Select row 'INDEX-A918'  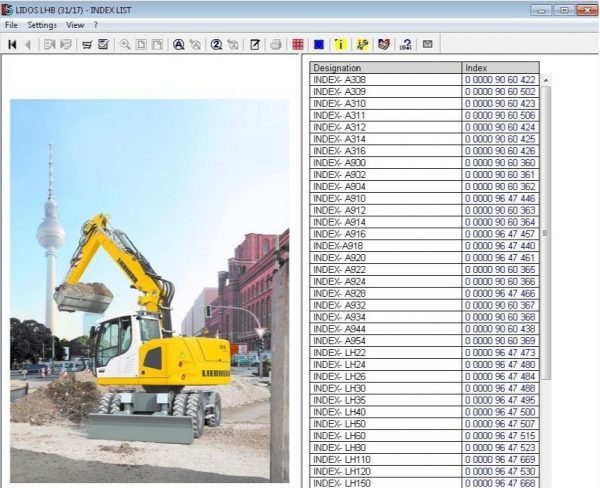(x=424, y=246)
